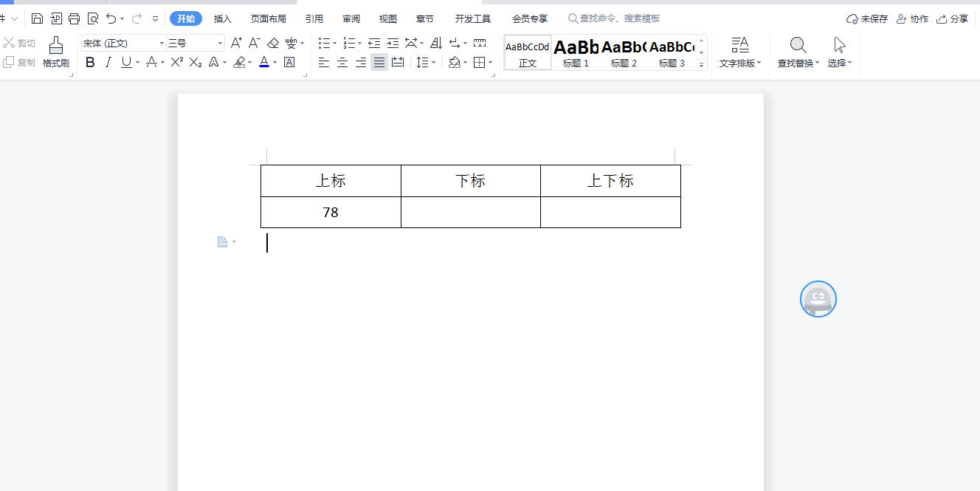
Task: Toggle Underline formatting
Action: click(126, 63)
